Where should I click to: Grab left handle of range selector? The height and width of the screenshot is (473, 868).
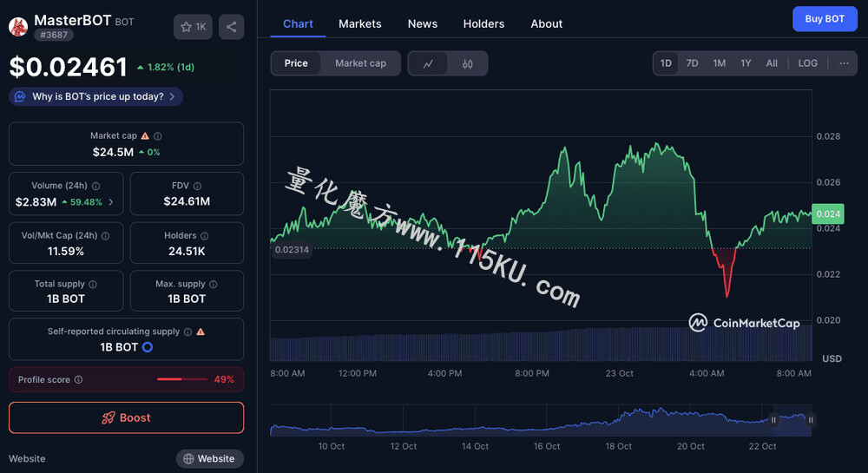[x=774, y=420]
